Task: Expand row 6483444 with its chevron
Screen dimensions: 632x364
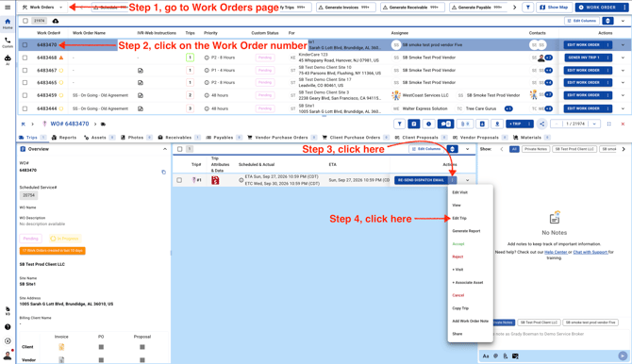Action: pos(623,108)
